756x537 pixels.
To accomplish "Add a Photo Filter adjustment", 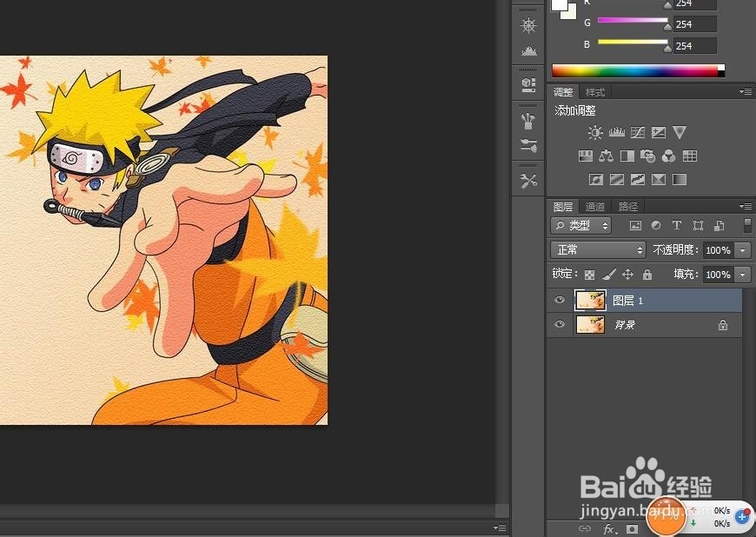I will click(x=648, y=156).
